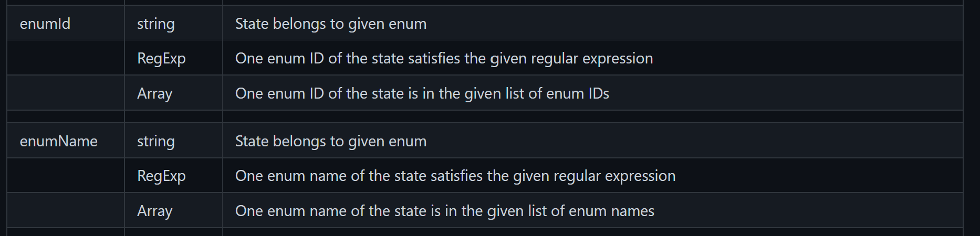This screenshot has height=236, width=980.
Task: Select the enumName cell in the table
Action: tap(58, 141)
